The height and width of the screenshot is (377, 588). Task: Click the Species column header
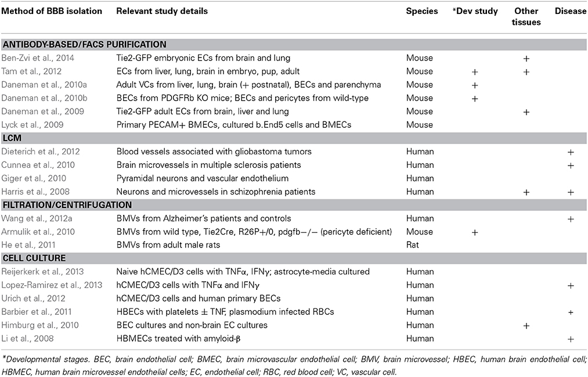click(x=422, y=11)
